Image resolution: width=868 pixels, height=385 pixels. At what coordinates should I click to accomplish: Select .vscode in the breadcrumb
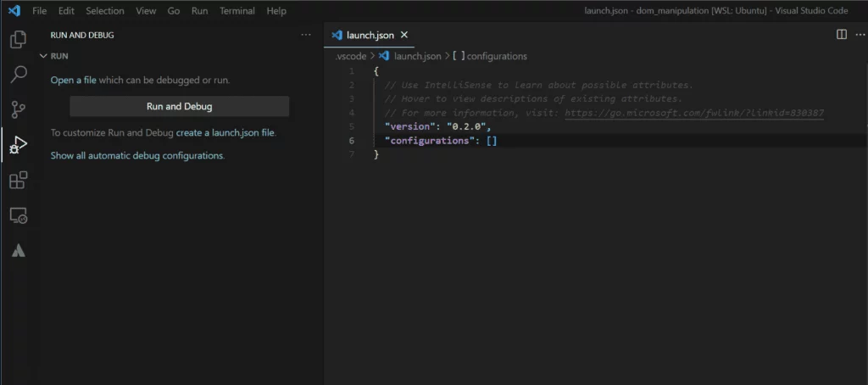tap(351, 56)
